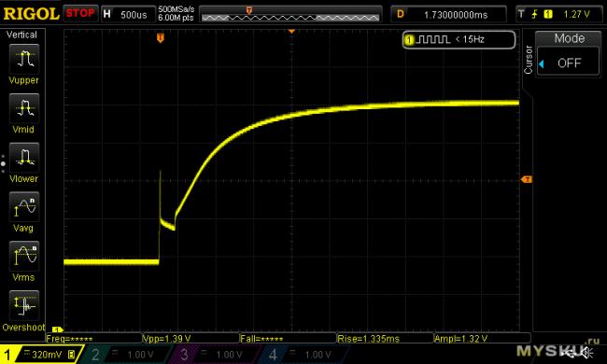Screen dimensions: 607x364
Task: Toggle channel 1 at 320mV
Action: (41, 355)
